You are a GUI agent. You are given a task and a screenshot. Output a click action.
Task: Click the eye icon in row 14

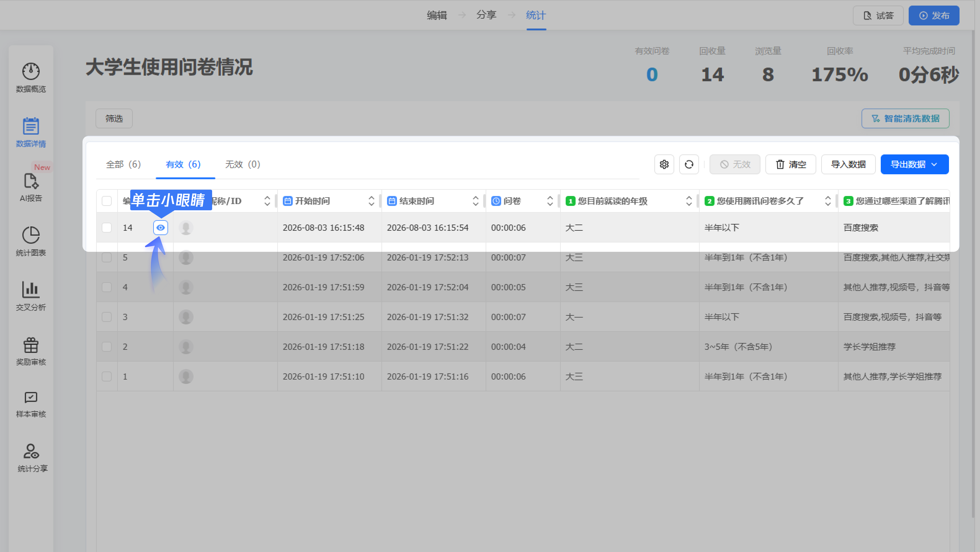[161, 228]
